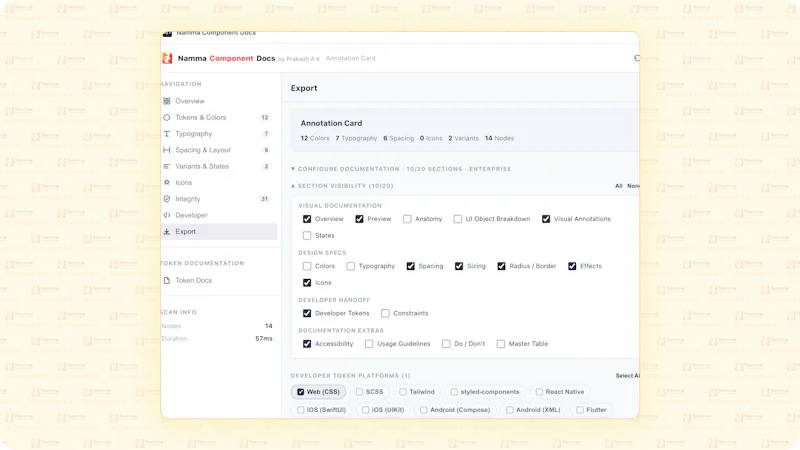Screen dimensions: 800x450
Task: Uncheck the Icons design spec checkbox
Action: (307, 283)
